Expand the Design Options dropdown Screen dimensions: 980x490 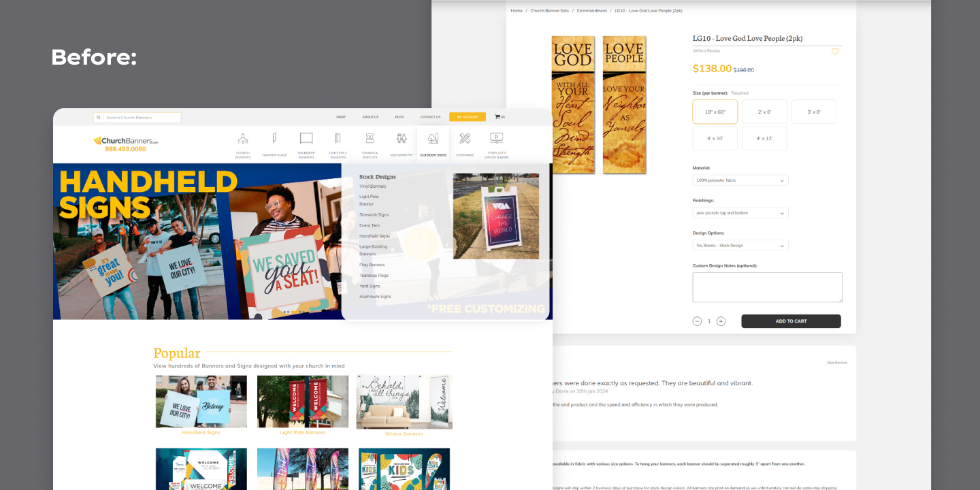coord(740,246)
